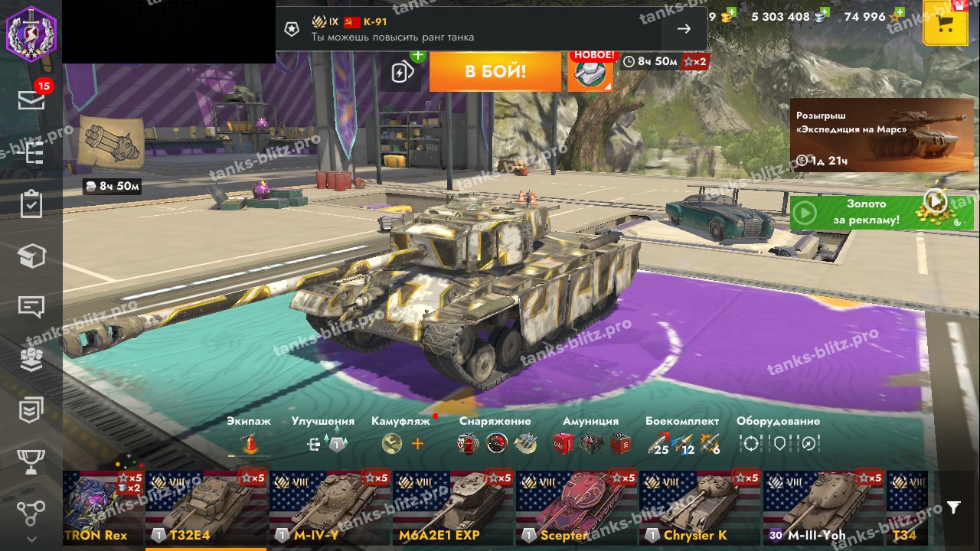Open the tech tree icon
The width and height of the screenshot is (980, 551).
(31, 513)
